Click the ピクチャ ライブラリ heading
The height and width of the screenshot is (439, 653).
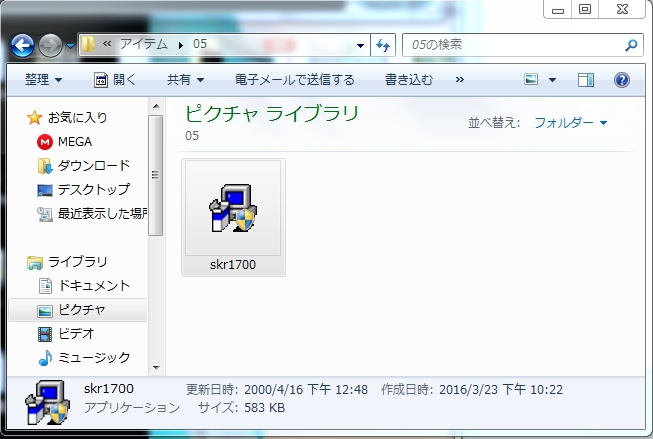click(x=272, y=114)
